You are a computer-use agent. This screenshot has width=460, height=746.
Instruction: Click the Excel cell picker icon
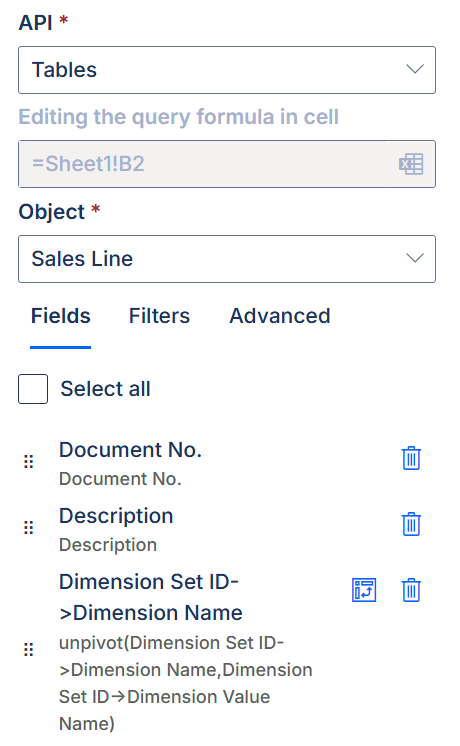click(411, 164)
